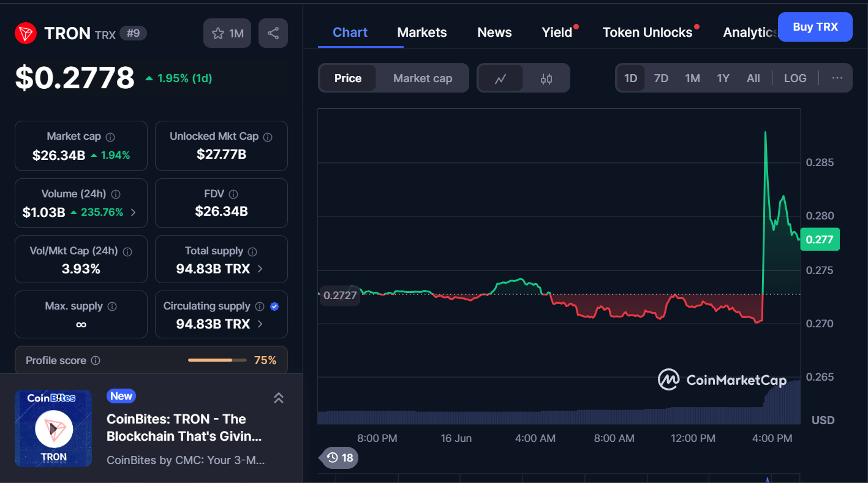Image resolution: width=868 pixels, height=483 pixels.
Task: Click the infinity max supply value
Action: (81, 324)
